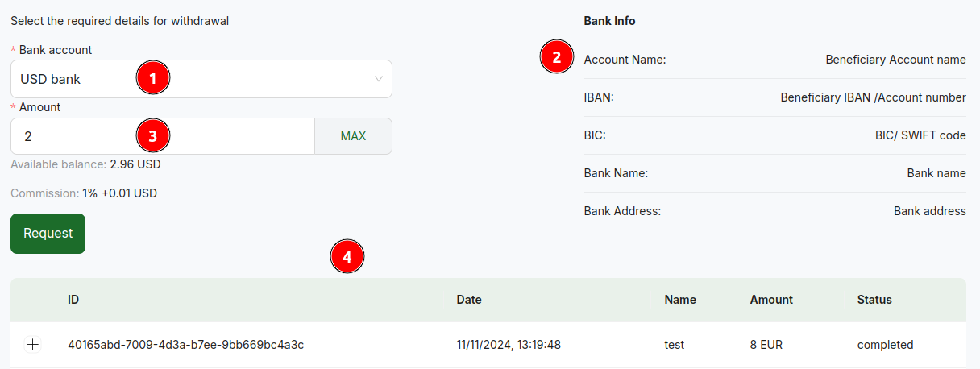Select the transaction ID 40165abd text
Screen dimensions: 980x369
click(x=186, y=345)
